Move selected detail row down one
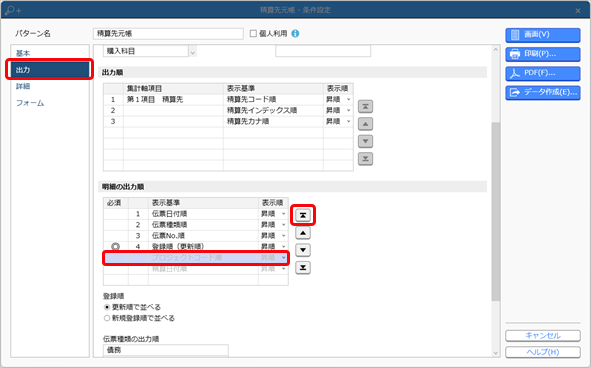The height and width of the screenshot is (368, 591). click(x=303, y=250)
